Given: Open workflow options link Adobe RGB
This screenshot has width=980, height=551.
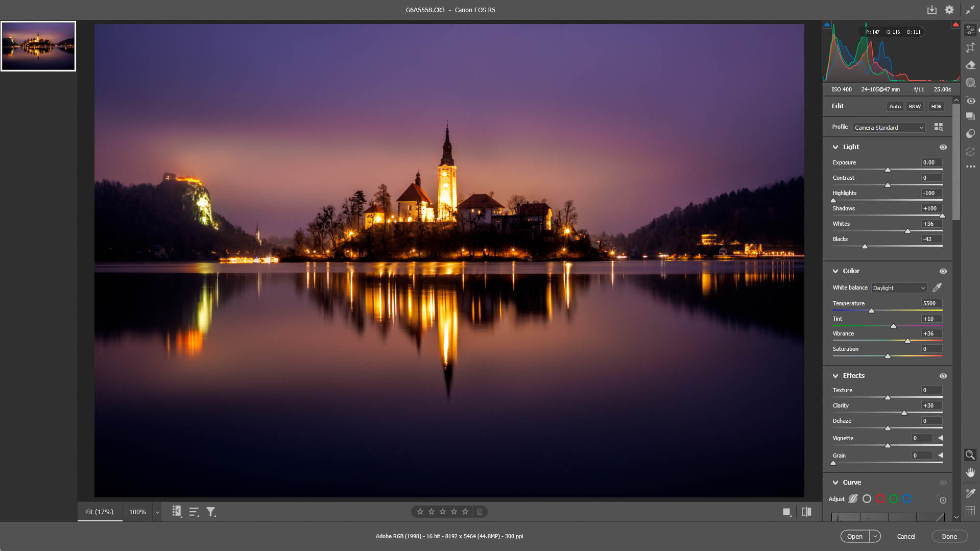Looking at the screenshot, I should (x=449, y=536).
